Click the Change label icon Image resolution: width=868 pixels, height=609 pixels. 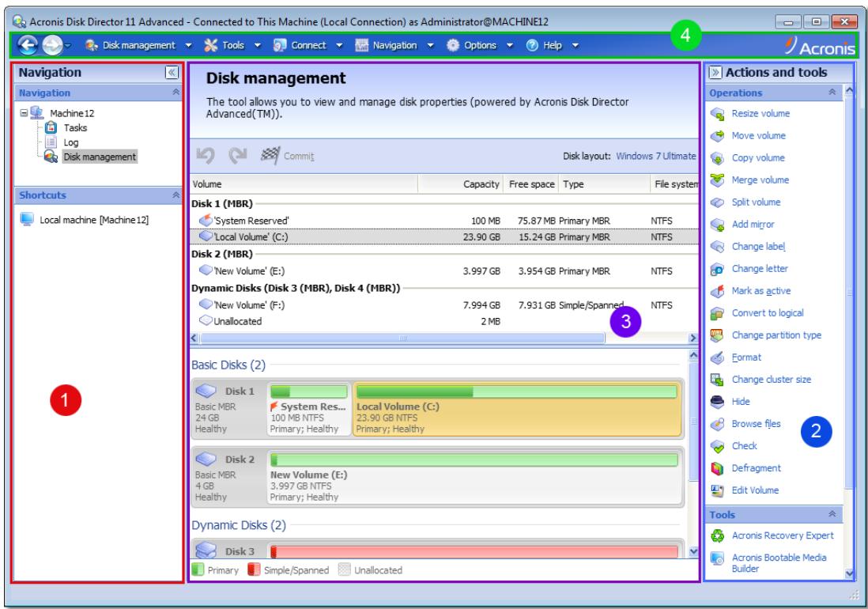(x=718, y=247)
